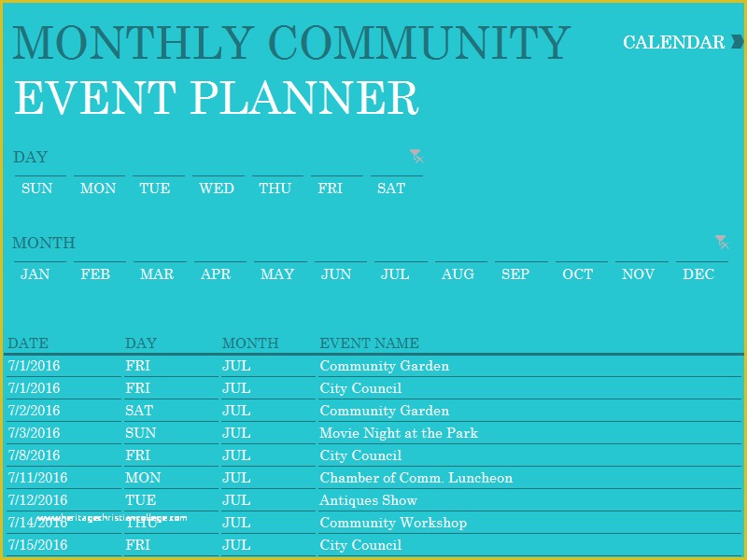
Task: Select MON cell in 7/11/2016 row
Action: (x=171, y=478)
